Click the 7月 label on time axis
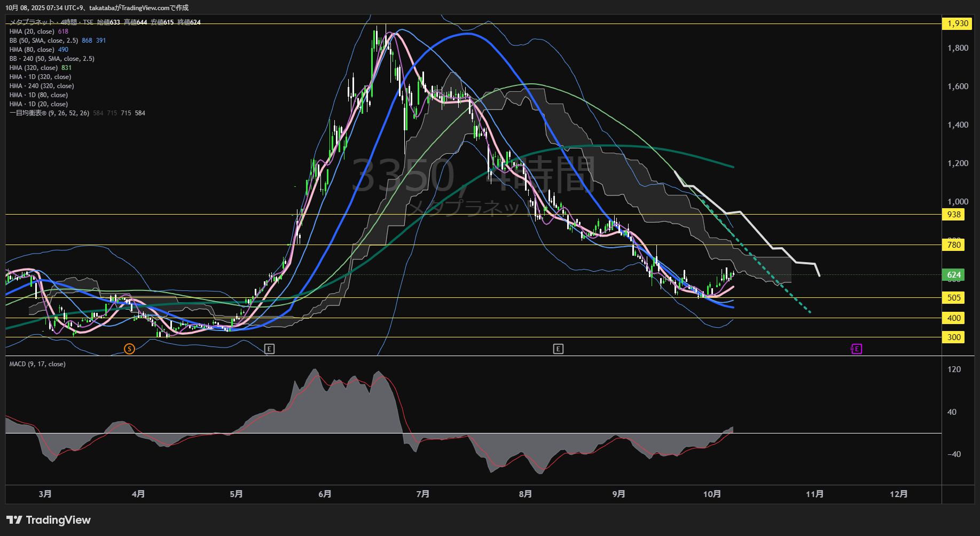This screenshot has width=980, height=536. pos(422,494)
